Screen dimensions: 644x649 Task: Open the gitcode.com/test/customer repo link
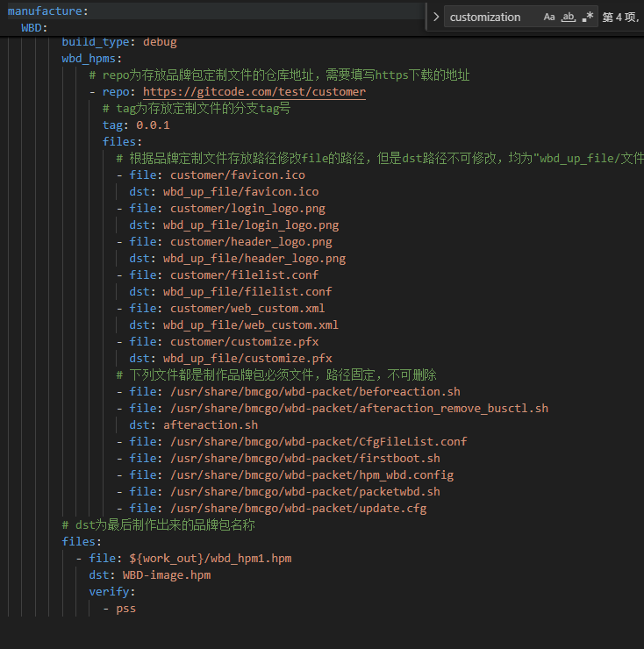pos(254,92)
